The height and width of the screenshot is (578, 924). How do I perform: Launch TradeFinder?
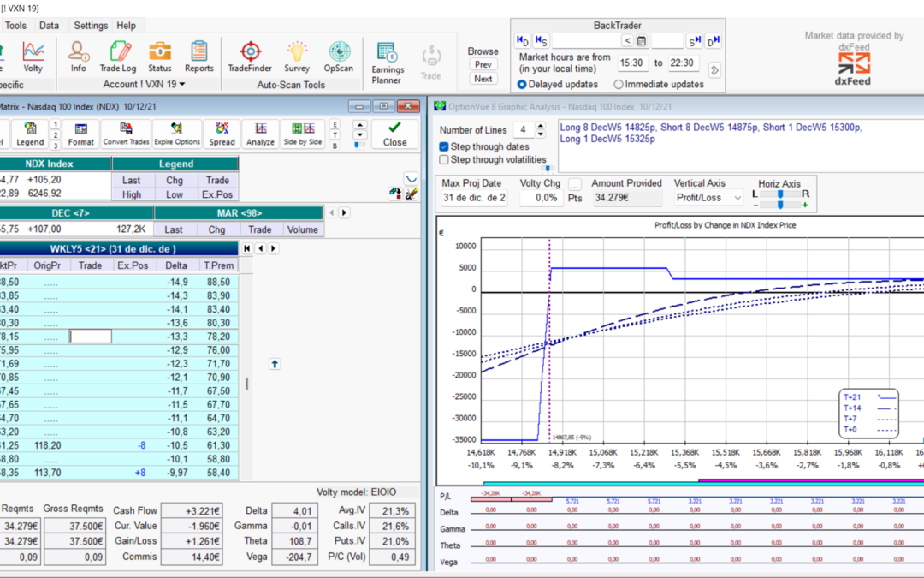coord(251,57)
